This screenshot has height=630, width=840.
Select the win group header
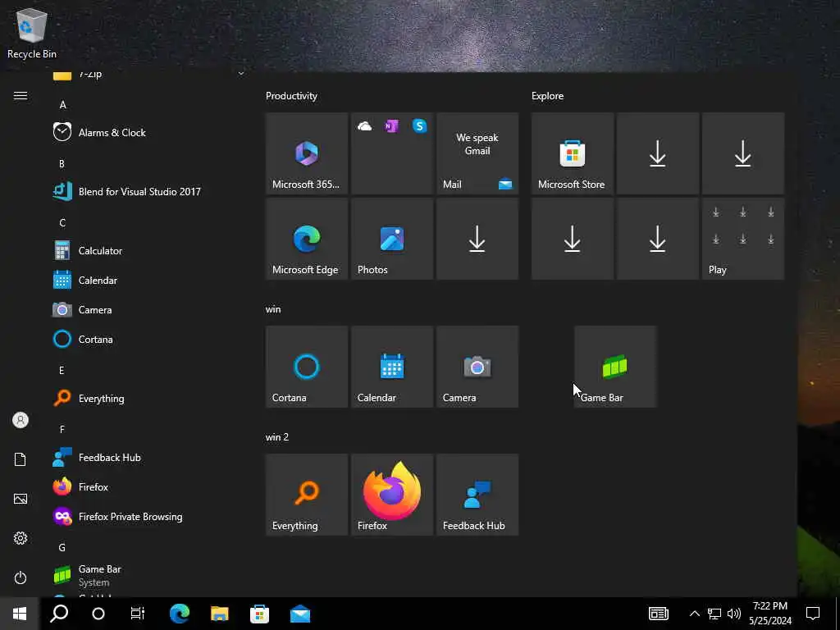tap(273, 309)
